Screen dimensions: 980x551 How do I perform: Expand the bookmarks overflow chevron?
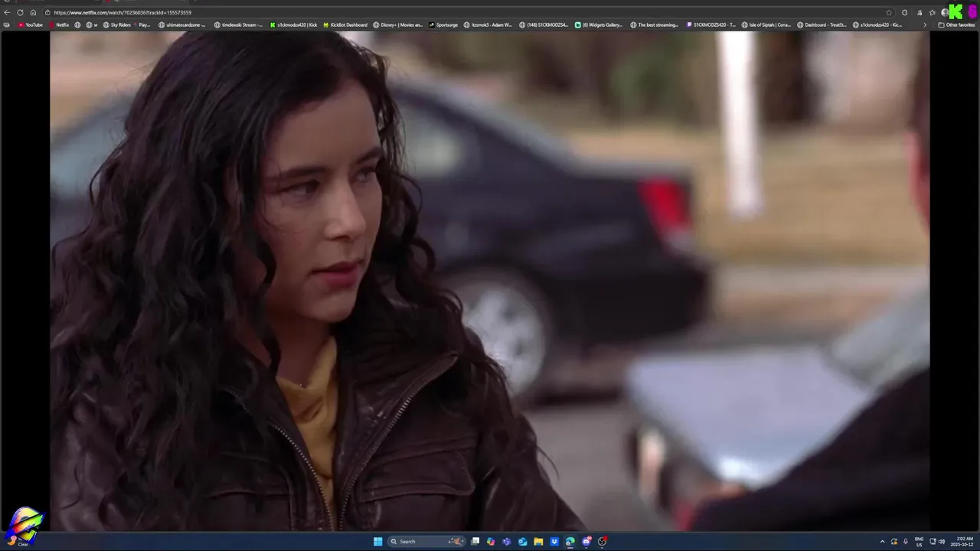tap(924, 24)
